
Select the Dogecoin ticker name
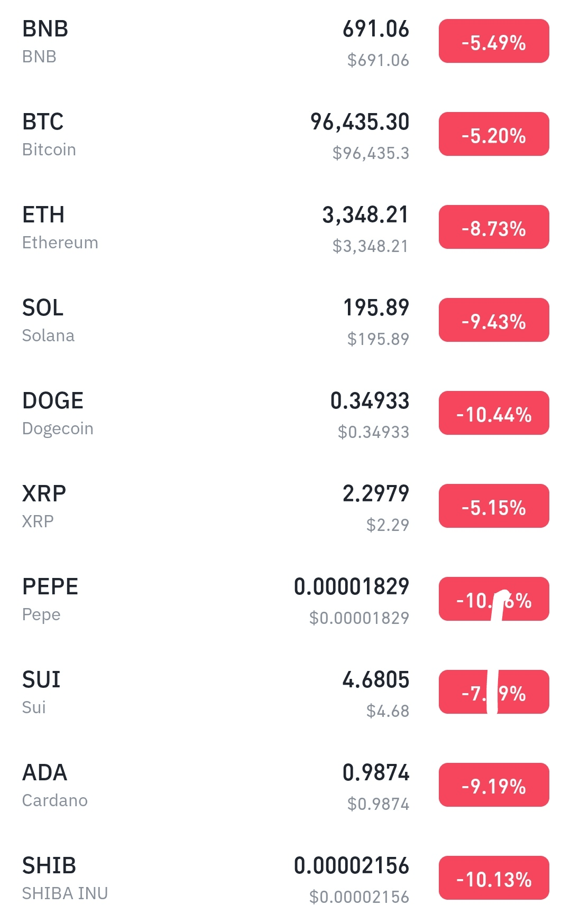click(53, 401)
